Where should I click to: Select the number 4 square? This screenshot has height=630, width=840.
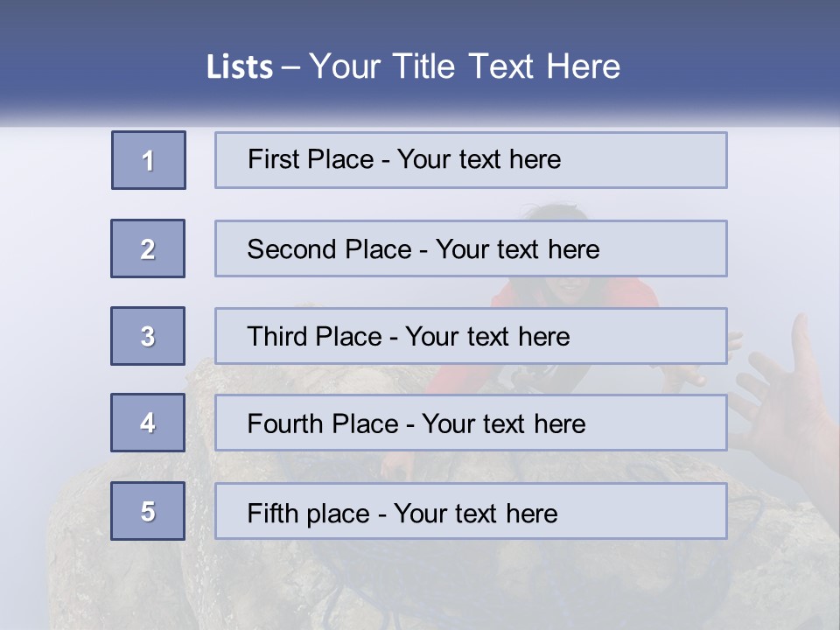[148, 423]
